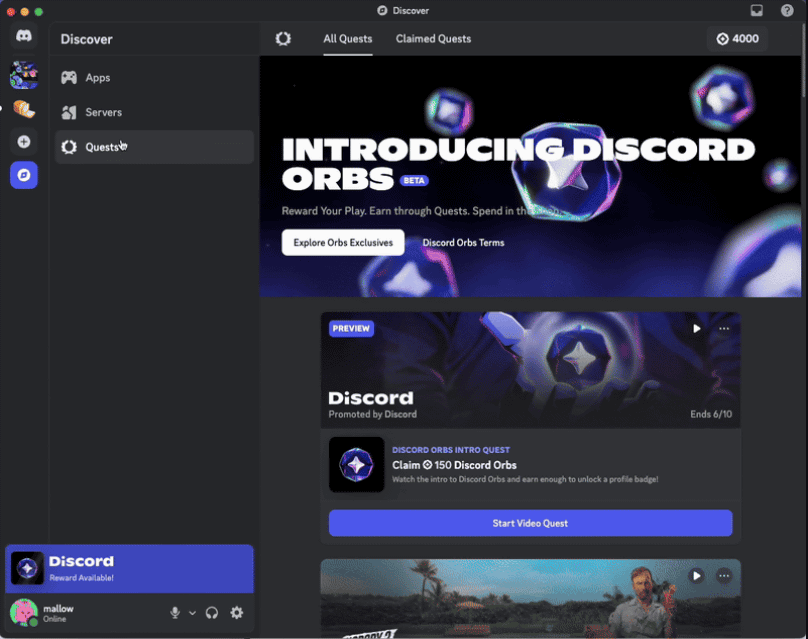Open Servers in Discover sidebar
The image size is (808, 639).
(x=155, y=112)
